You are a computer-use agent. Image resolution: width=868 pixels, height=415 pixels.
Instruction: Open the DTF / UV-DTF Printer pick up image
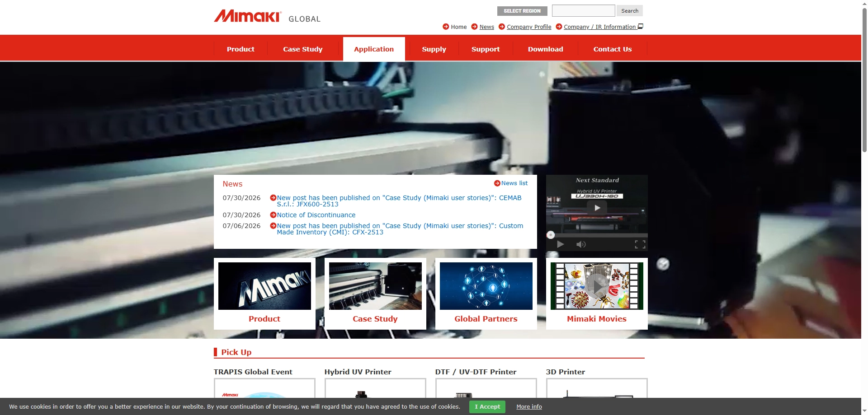coord(486,388)
